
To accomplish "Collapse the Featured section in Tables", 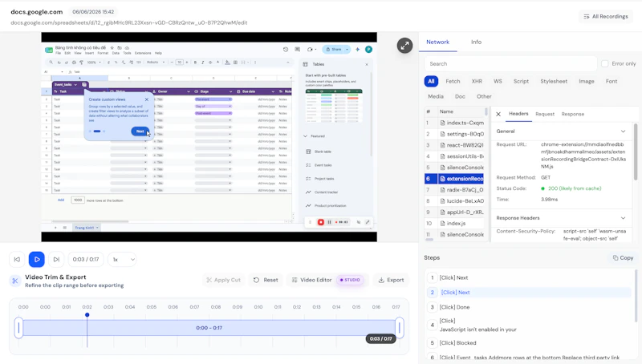I will click(x=306, y=136).
